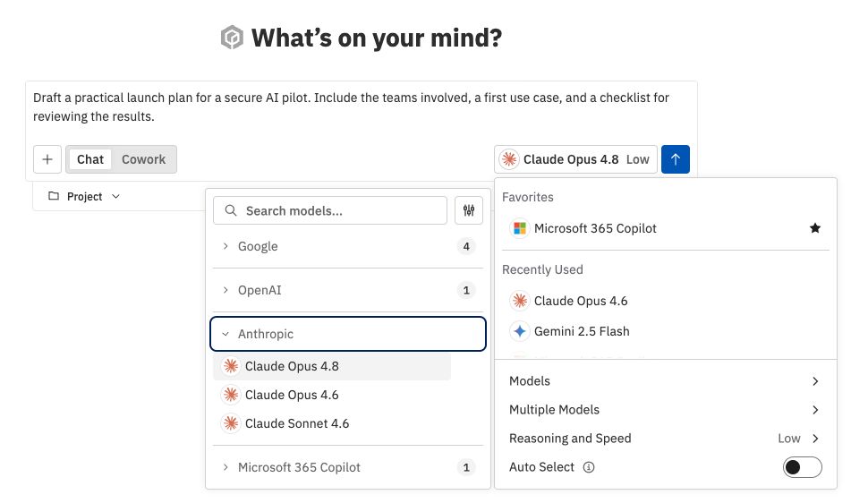Screen dimensions: 868x503
Task: Click the What's on your mind heading
Action: pyautogui.click(x=377, y=38)
